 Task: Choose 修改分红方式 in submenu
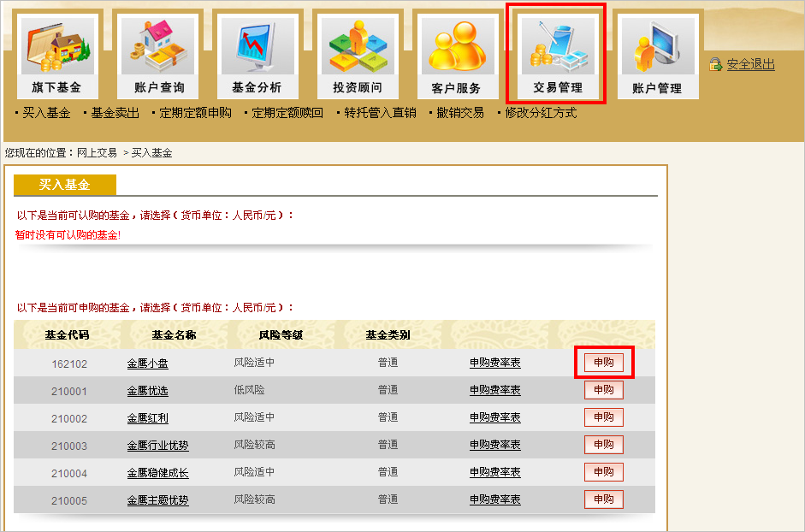(x=541, y=113)
